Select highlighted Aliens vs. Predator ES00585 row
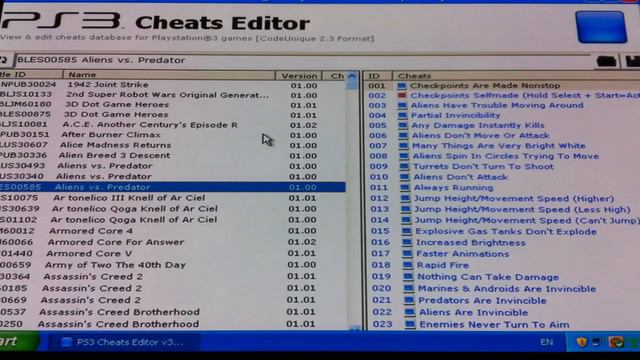This screenshot has height=360, width=640. click(173, 187)
